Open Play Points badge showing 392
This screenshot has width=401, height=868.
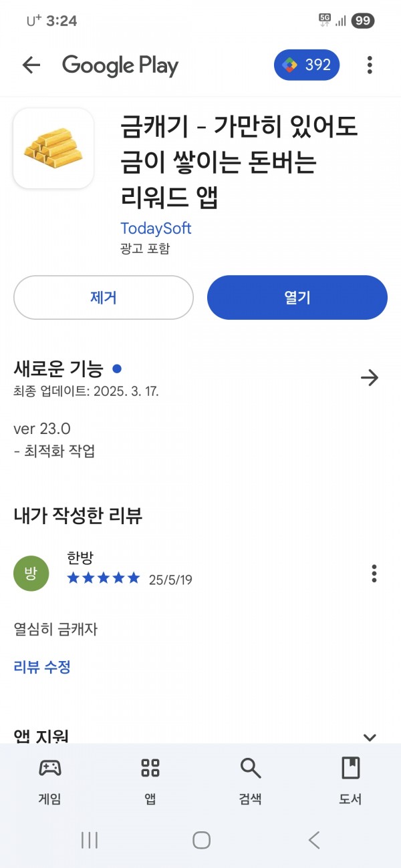(307, 65)
